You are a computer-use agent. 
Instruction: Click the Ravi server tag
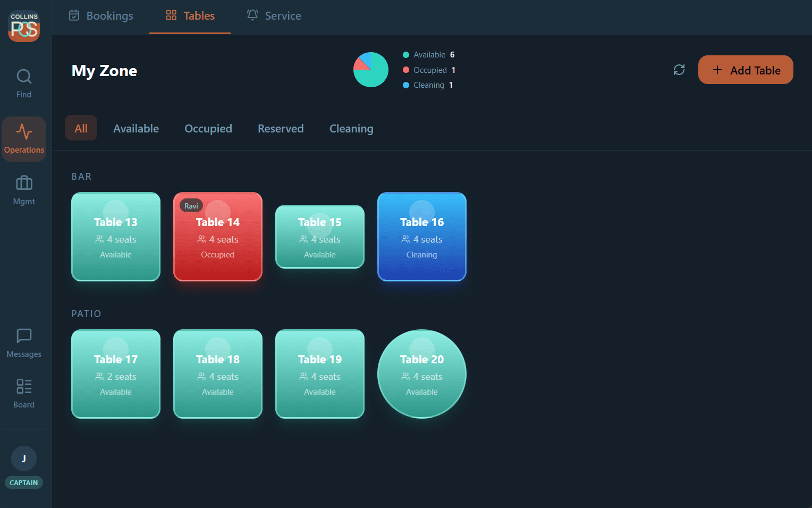click(191, 206)
